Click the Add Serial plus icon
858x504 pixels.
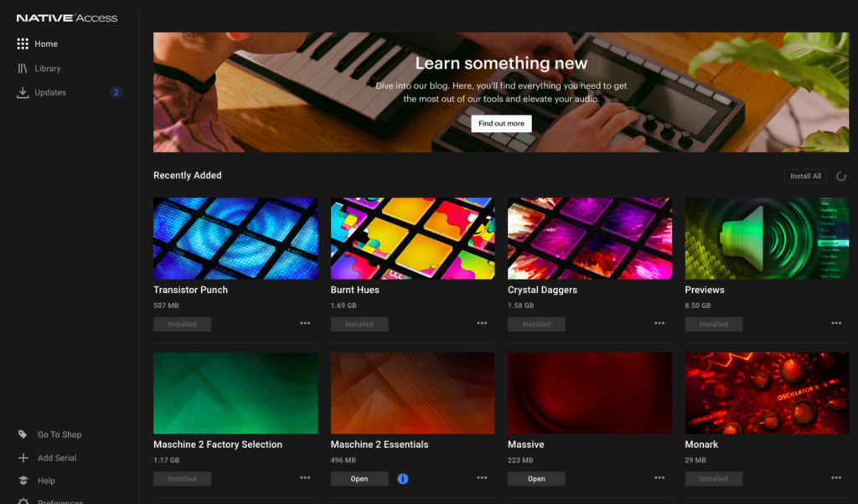click(x=23, y=458)
